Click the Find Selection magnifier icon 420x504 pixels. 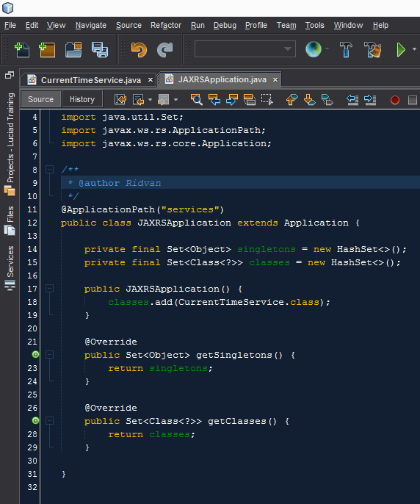click(196, 100)
